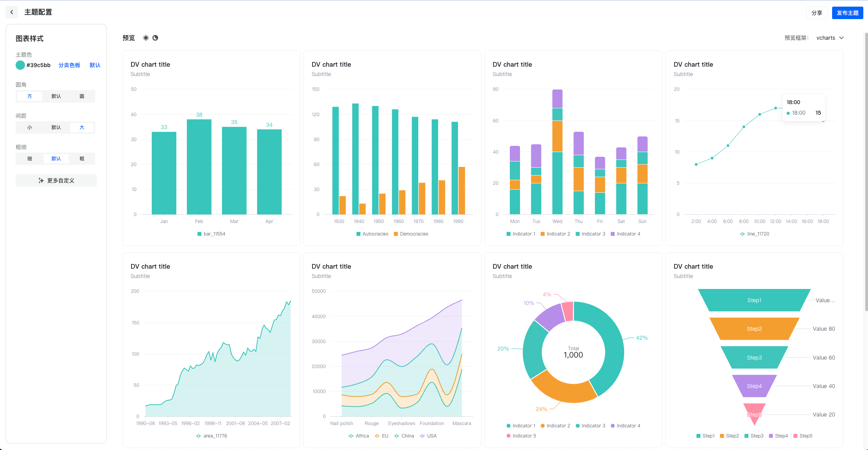Switch preview to light mode sun icon
The image size is (868, 450).
tap(146, 38)
